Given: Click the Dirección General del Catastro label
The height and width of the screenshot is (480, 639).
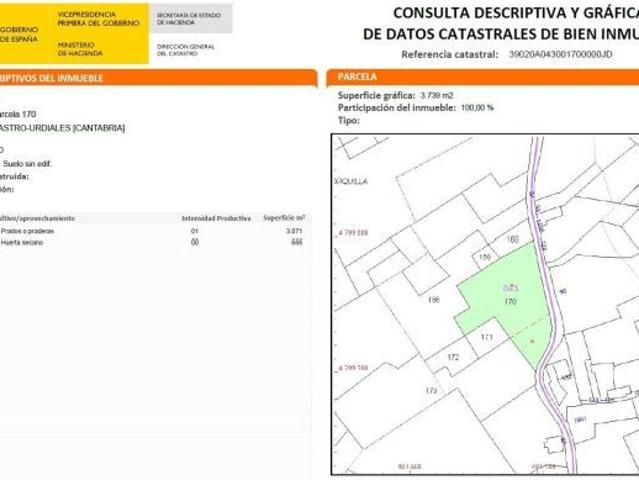Looking at the screenshot, I should [x=185, y=49].
